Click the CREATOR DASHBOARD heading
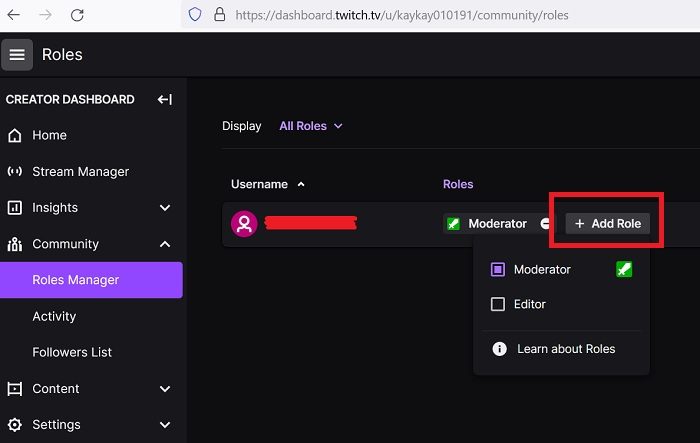 [x=70, y=99]
